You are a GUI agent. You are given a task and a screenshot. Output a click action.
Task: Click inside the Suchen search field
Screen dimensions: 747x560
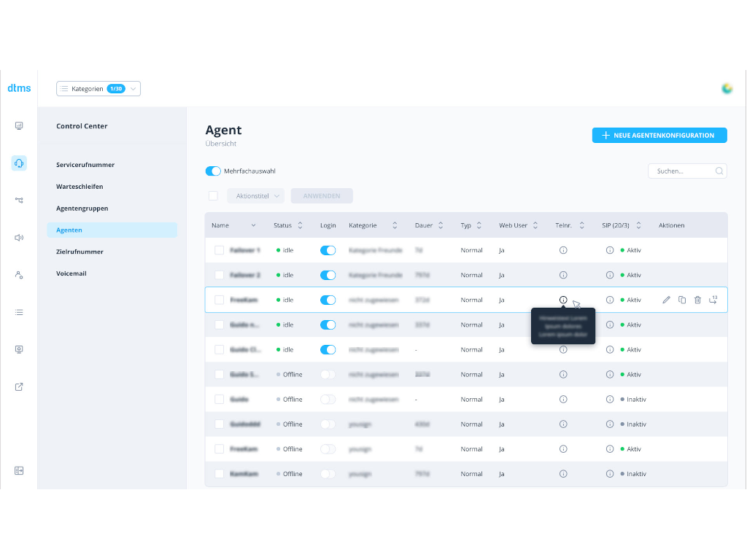point(682,170)
